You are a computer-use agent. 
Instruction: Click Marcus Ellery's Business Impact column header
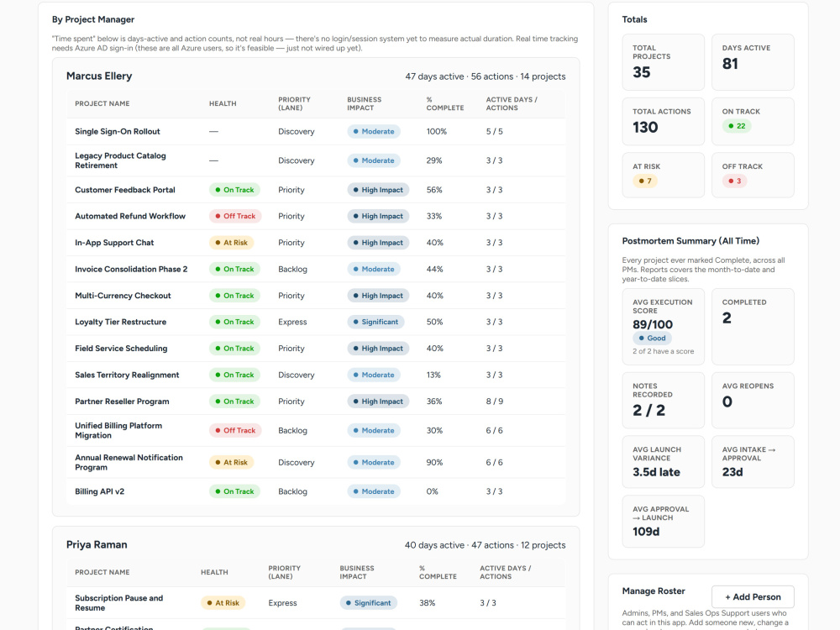point(365,103)
